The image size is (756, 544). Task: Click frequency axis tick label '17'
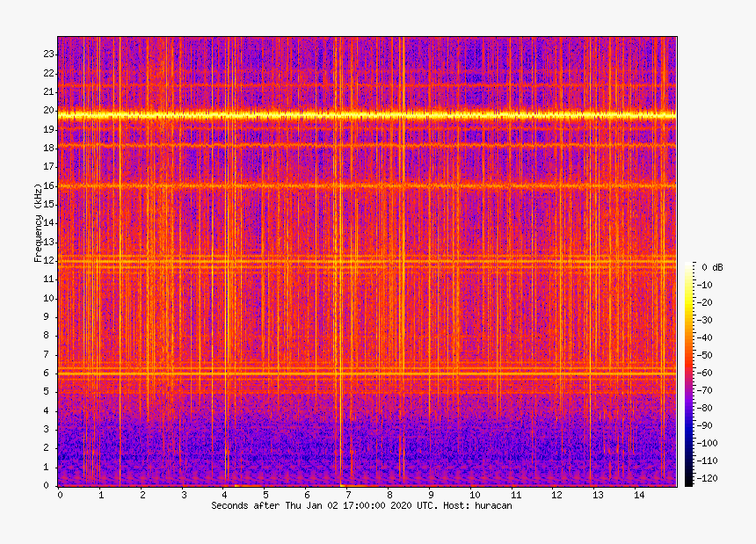48,167
